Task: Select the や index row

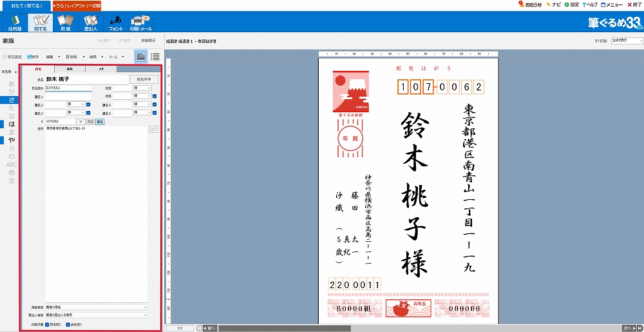Action: [10, 140]
